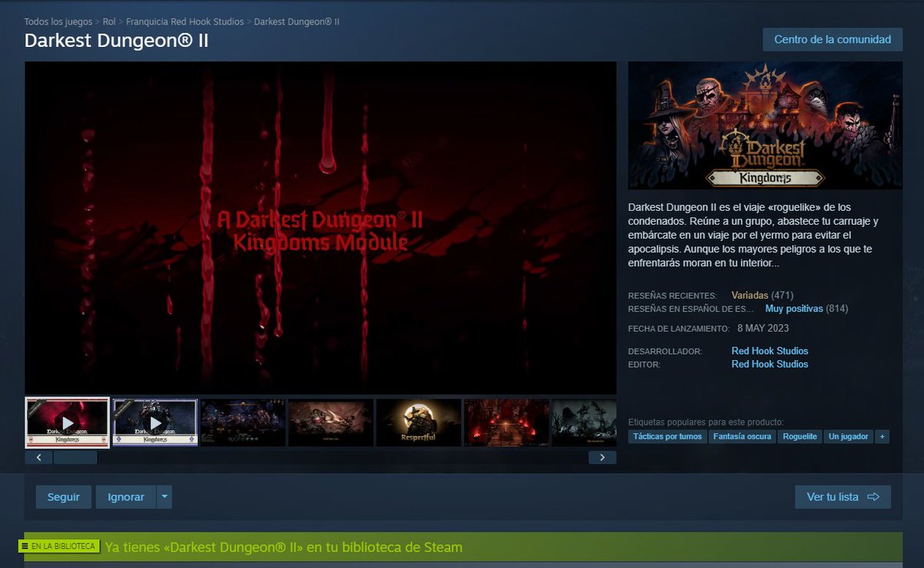Open the Ignorar dropdown arrow
Screen dimensions: 924x568
[x=164, y=497]
